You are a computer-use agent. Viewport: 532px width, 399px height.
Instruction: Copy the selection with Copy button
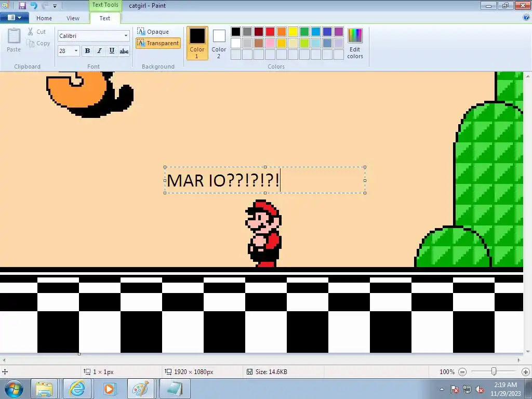tap(38, 43)
